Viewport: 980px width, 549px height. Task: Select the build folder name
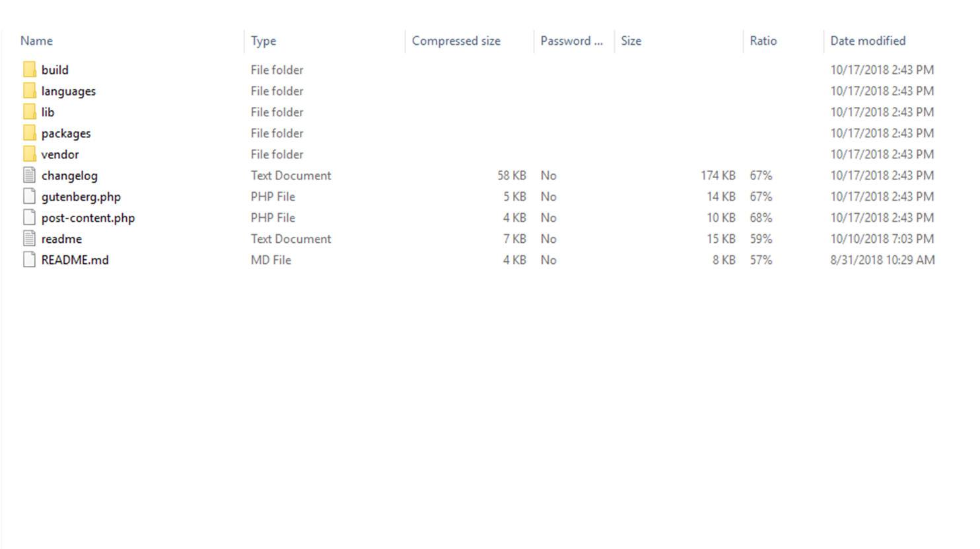tap(55, 70)
